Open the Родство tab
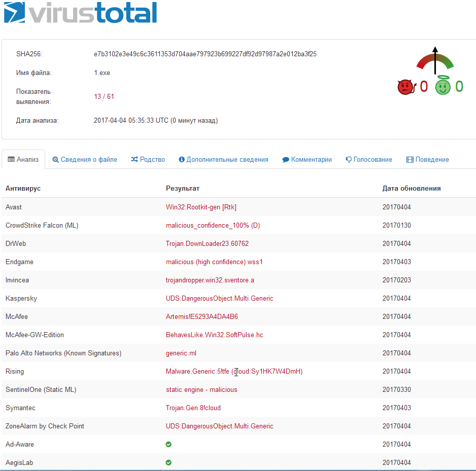This screenshot has width=476, height=471. pyautogui.click(x=148, y=159)
